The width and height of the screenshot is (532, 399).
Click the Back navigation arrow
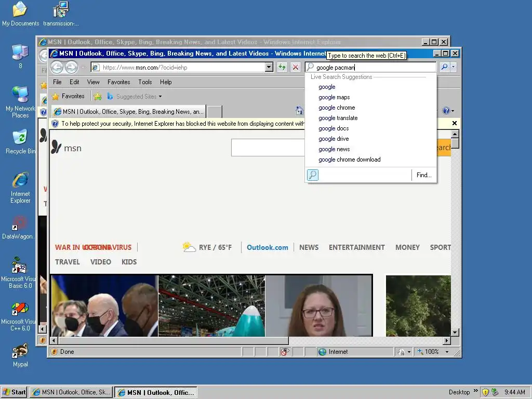pos(57,67)
